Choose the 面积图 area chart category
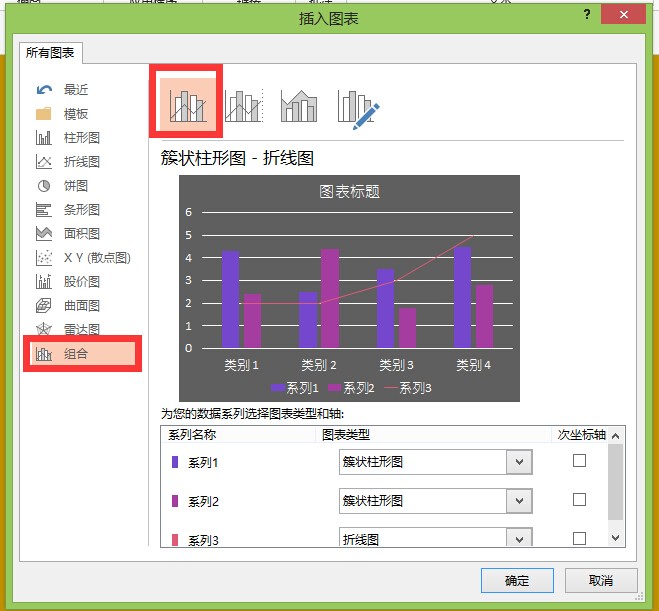The width and height of the screenshot is (659, 611). [x=82, y=233]
